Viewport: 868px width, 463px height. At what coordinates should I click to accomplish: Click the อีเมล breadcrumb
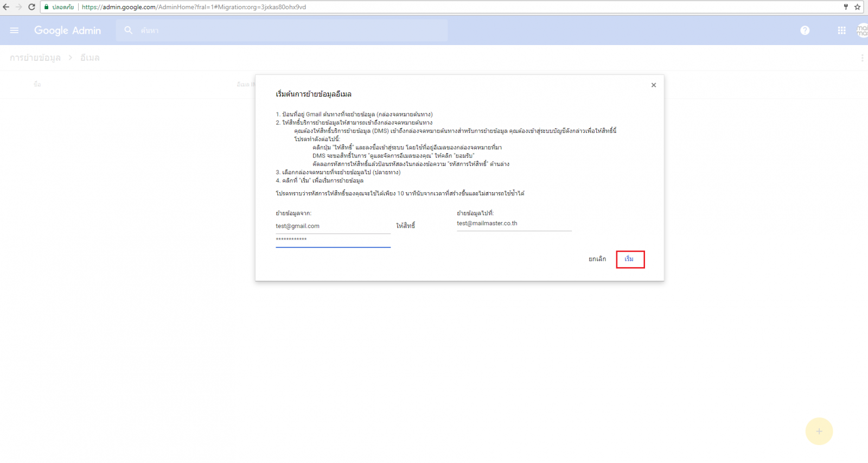pos(90,58)
